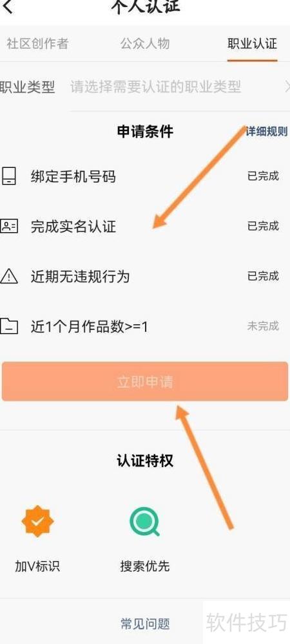
Task: Open the 常见问题 link
Action: point(145,623)
